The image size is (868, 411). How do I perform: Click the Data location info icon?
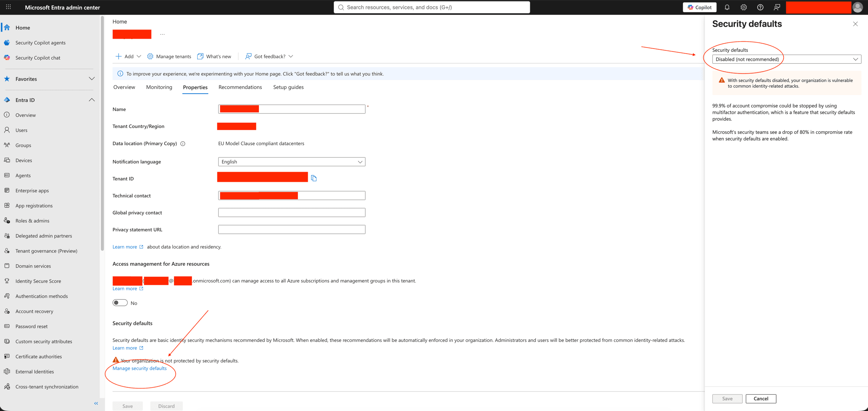click(183, 144)
